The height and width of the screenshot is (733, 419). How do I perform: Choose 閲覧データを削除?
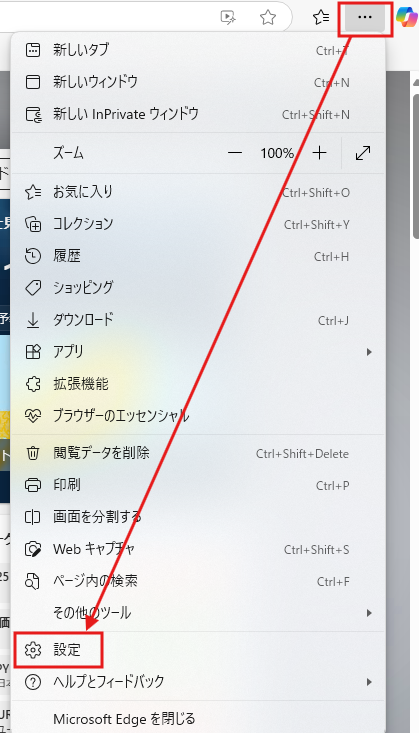coord(198,453)
